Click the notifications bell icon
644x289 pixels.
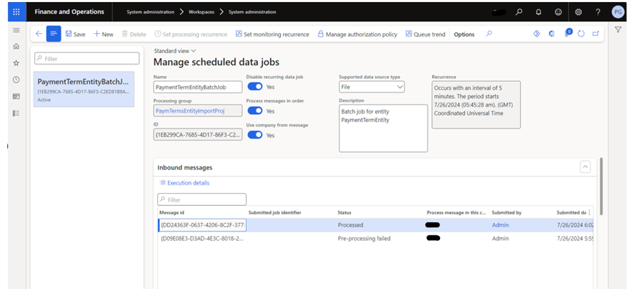[x=538, y=12]
